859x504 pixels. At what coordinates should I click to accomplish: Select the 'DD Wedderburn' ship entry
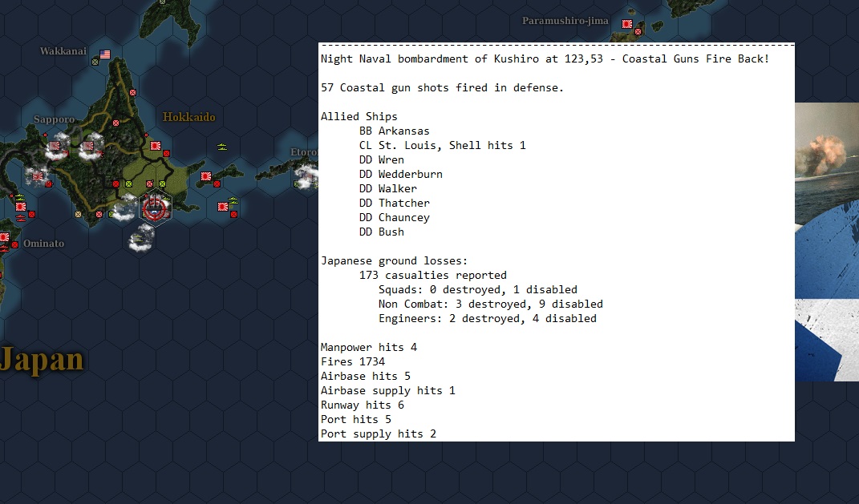[x=401, y=174]
